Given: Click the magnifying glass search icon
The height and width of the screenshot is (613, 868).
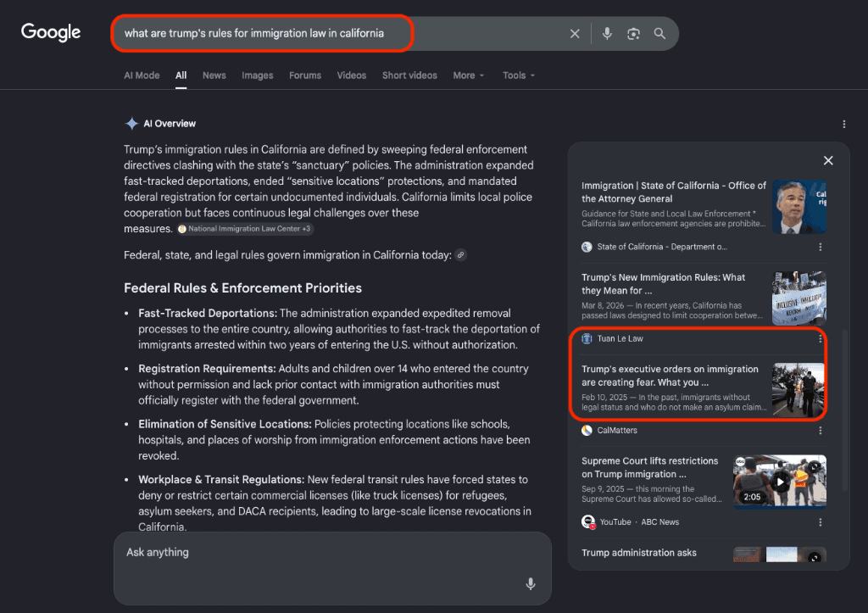Looking at the screenshot, I should click(659, 34).
